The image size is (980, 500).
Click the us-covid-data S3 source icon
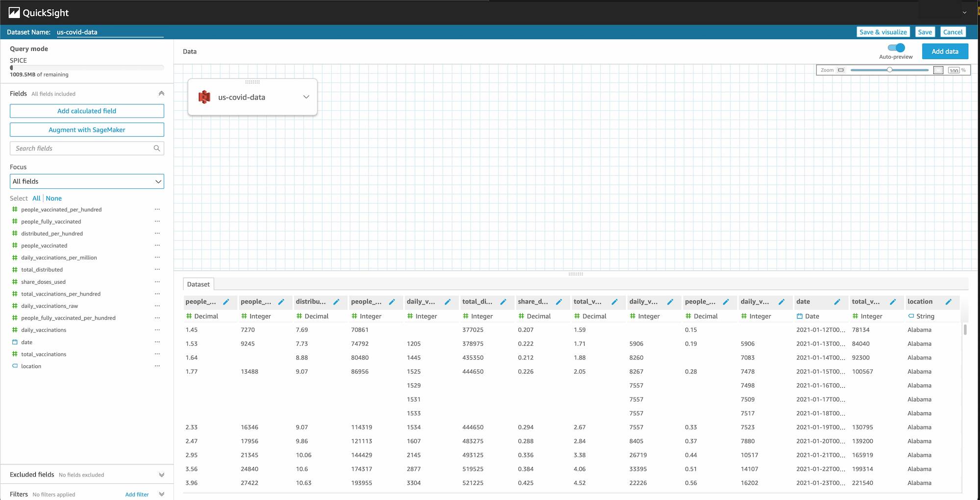204,97
